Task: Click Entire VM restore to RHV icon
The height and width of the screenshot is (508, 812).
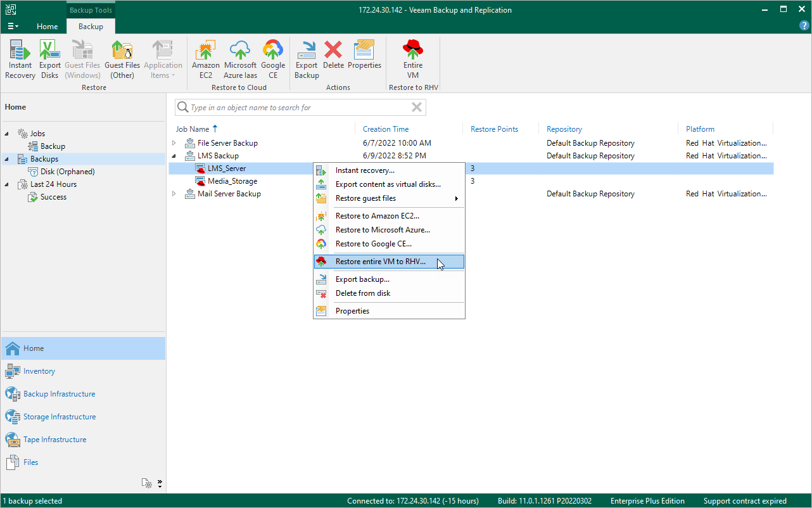Action: [413, 60]
